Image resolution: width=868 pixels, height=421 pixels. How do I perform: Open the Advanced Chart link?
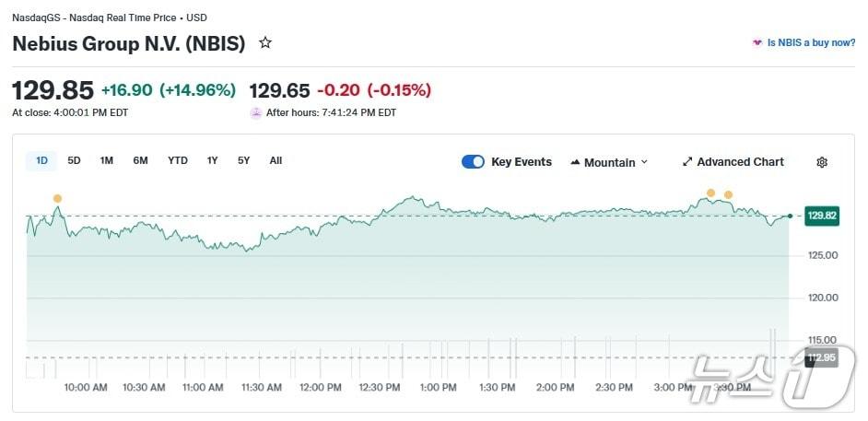pos(740,162)
